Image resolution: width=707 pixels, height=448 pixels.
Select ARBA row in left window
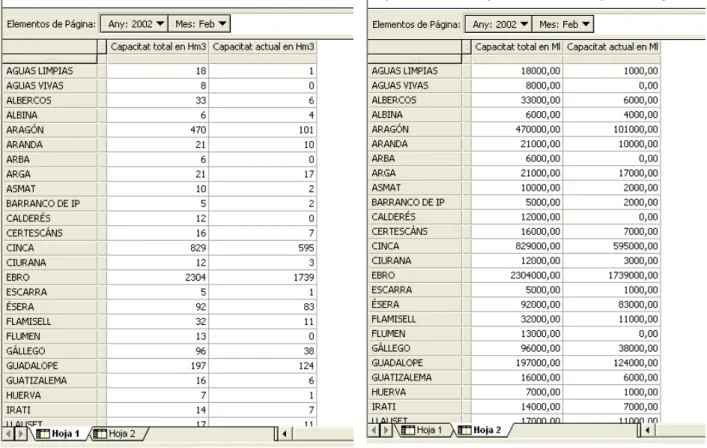pos(50,160)
